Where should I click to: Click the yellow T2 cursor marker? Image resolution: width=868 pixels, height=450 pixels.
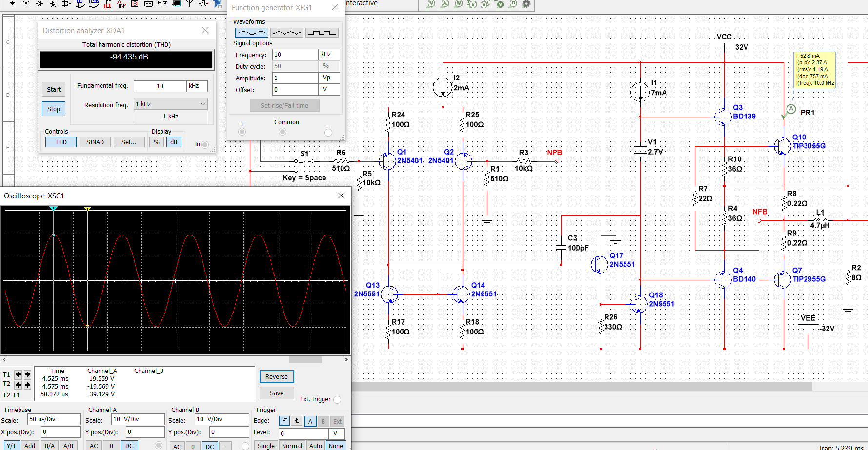pos(87,209)
